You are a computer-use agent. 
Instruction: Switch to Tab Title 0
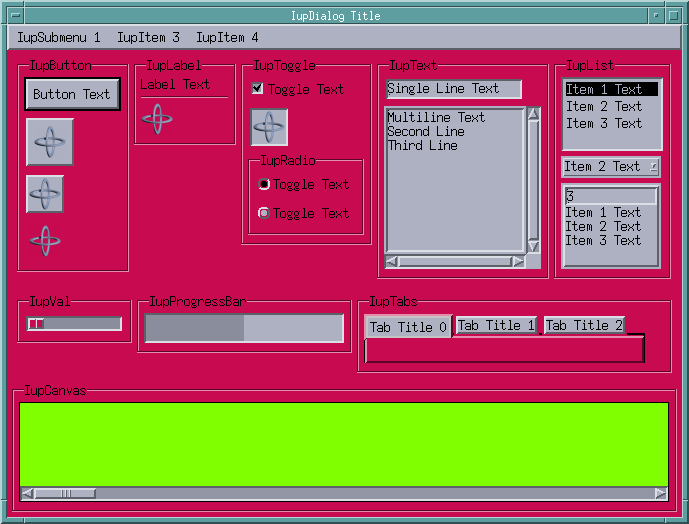tap(408, 327)
